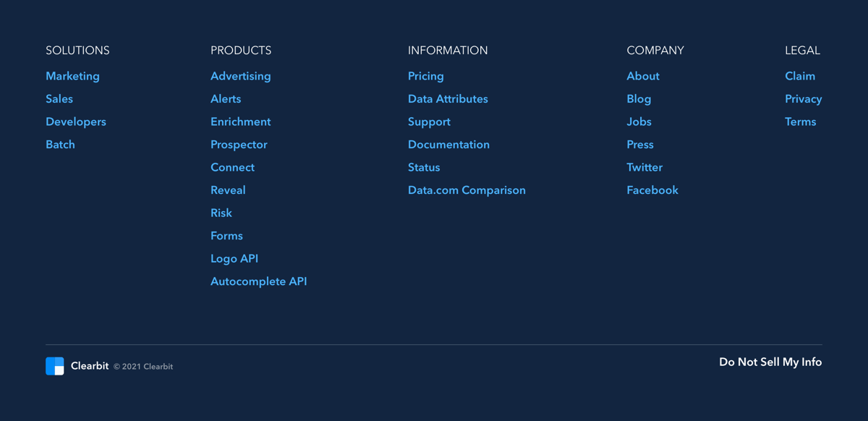Click Do Not Sell My Info
The image size is (868, 421).
(770, 362)
